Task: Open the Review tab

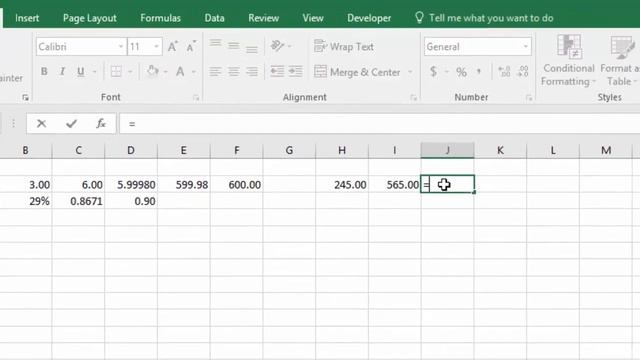Action: pyautogui.click(x=264, y=18)
